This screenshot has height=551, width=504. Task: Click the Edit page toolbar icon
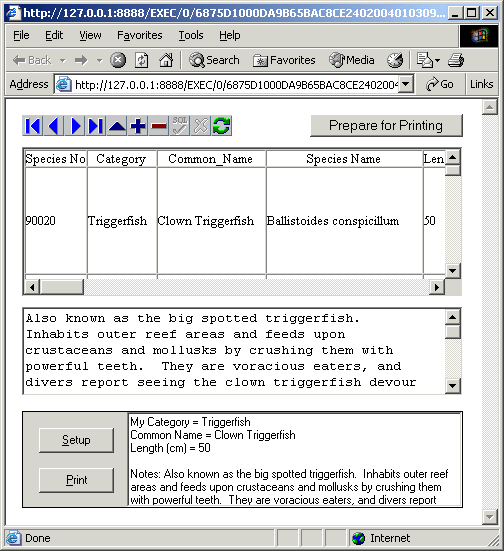pyautogui.click(x=425, y=60)
